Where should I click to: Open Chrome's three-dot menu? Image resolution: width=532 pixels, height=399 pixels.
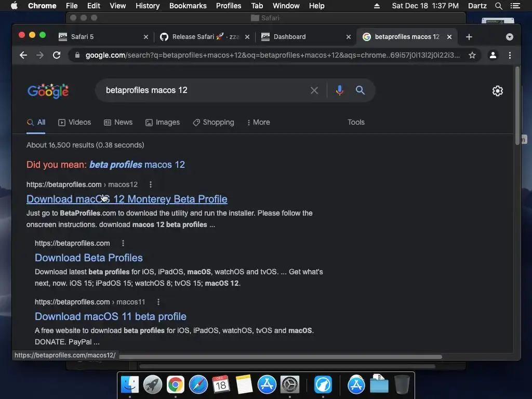click(510, 55)
